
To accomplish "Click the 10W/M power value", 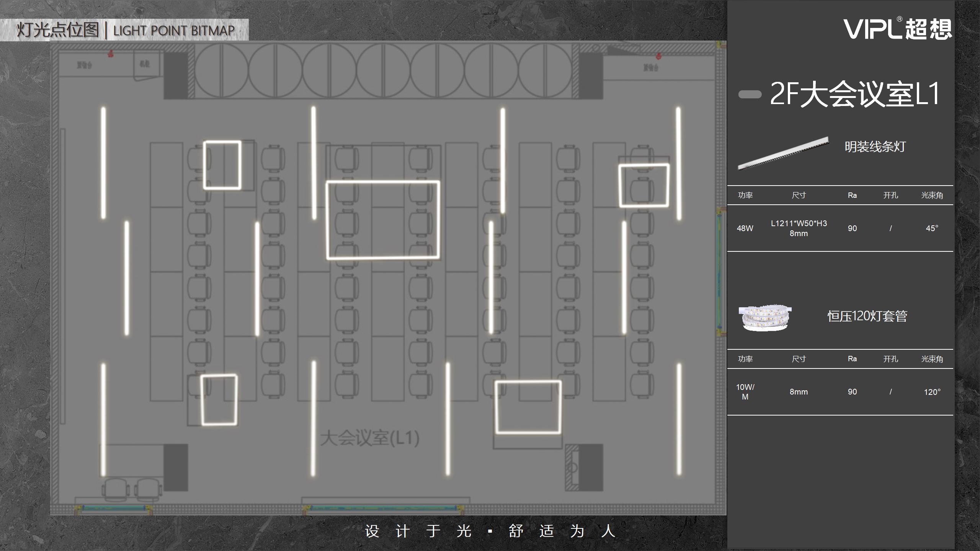I will 745,392.
